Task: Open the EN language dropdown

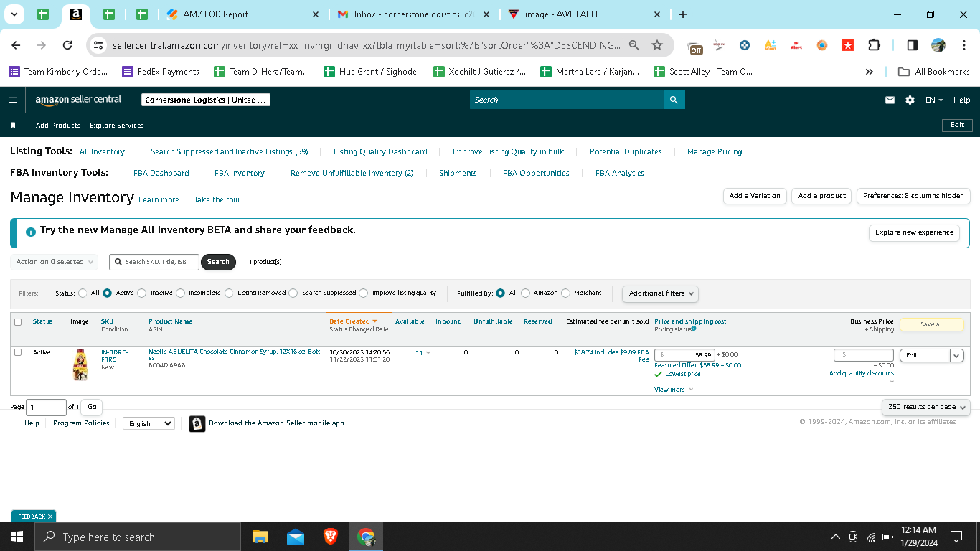Action: [x=933, y=100]
